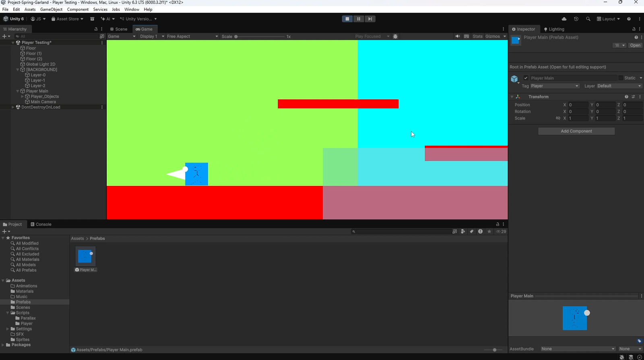644x360 pixels.
Task: Open the Tag dropdown showing Player
Action: 555,86
